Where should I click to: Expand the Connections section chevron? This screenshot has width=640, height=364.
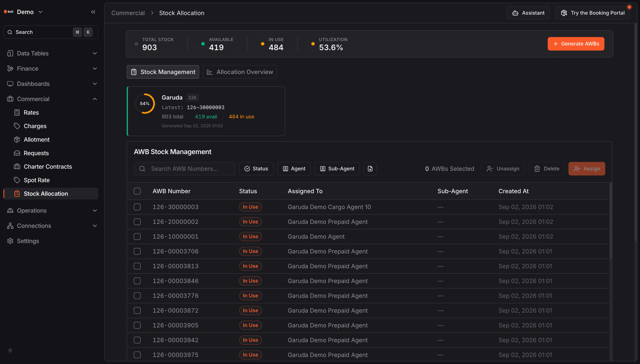(x=95, y=226)
